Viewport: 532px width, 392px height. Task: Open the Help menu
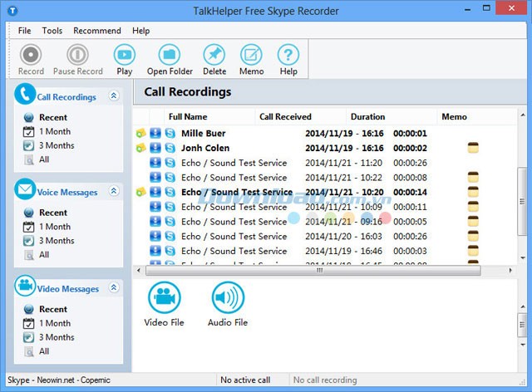[x=140, y=31]
